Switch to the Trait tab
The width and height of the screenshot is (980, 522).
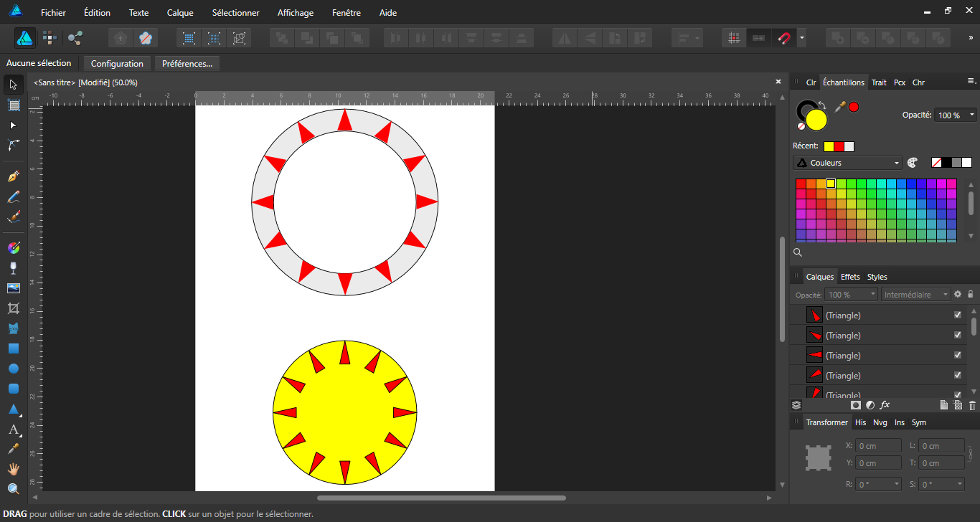pyautogui.click(x=879, y=82)
